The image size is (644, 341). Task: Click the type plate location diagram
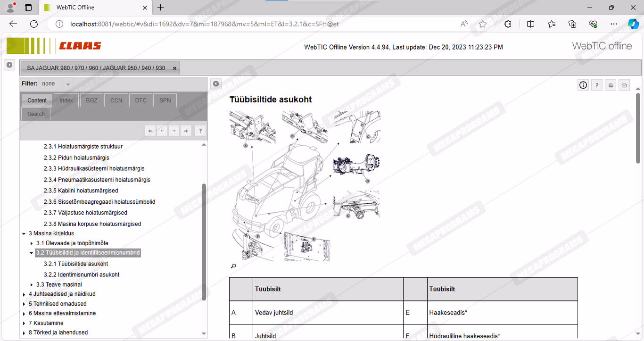(x=305, y=186)
